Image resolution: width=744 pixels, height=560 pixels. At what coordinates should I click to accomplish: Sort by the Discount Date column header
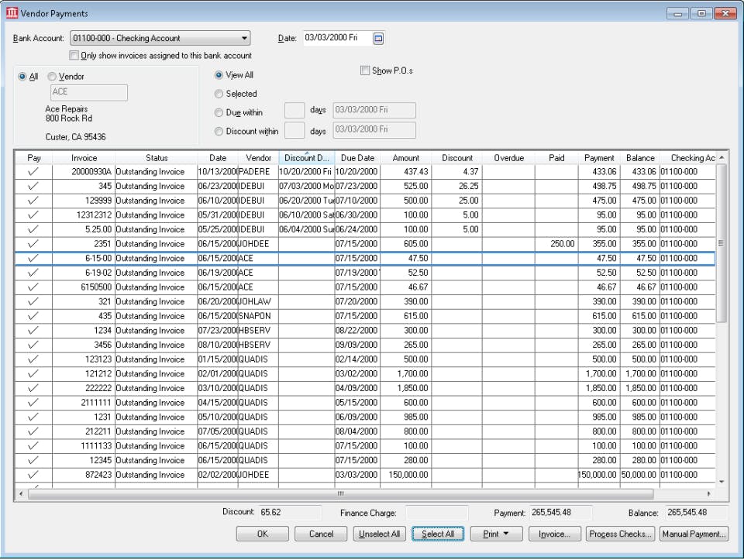[306, 158]
